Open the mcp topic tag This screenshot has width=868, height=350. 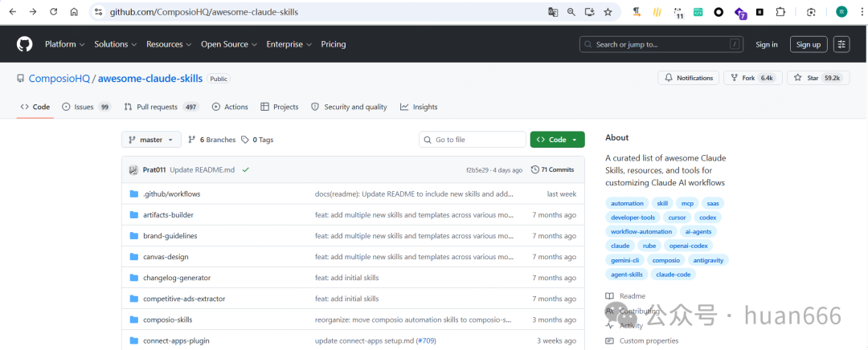coord(687,203)
